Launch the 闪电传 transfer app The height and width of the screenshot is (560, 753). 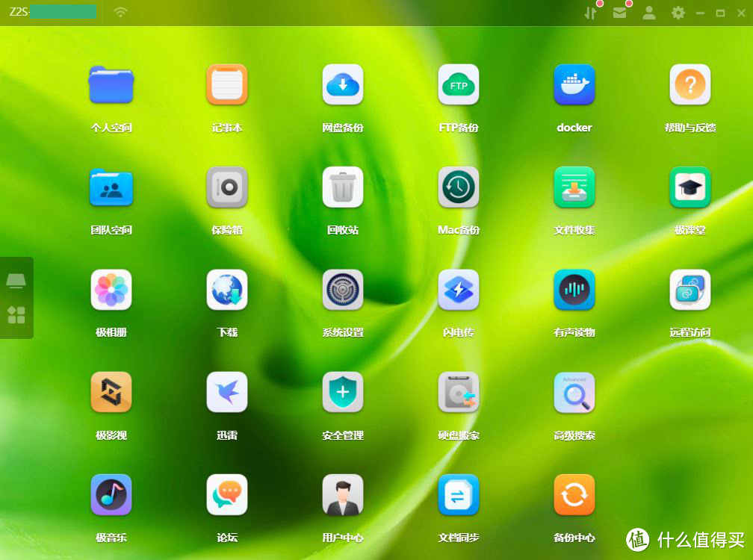tap(458, 290)
